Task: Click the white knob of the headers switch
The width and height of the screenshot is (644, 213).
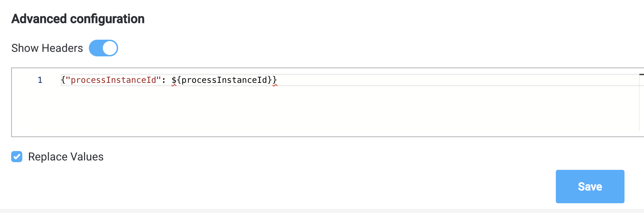Action: pos(110,48)
